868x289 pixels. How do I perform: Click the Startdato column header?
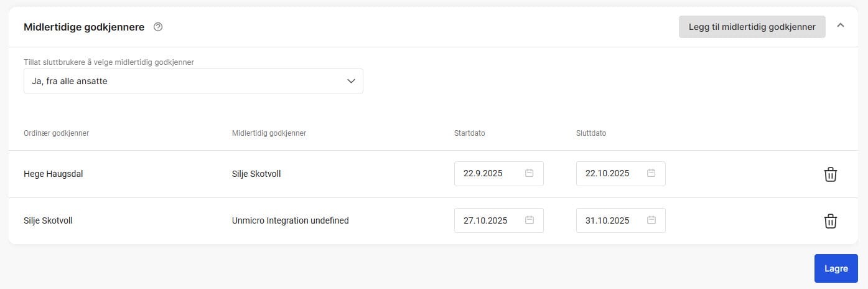470,133
